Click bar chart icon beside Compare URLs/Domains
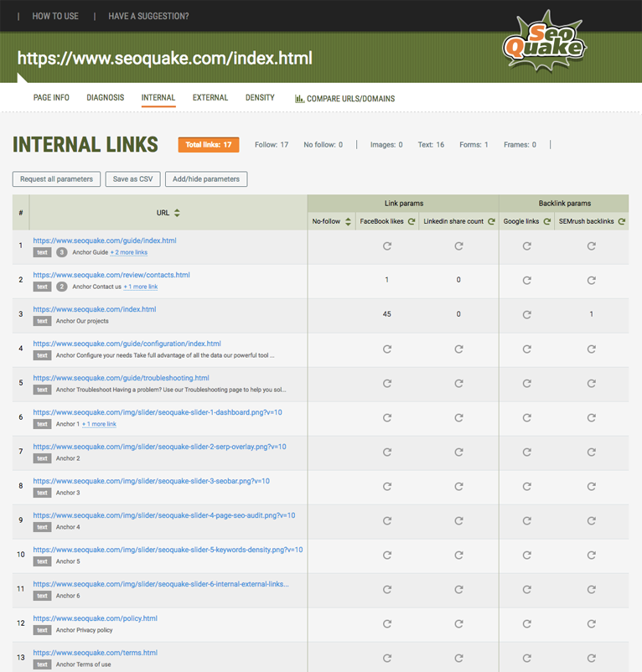The width and height of the screenshot is (642, 672). [299, 99]
